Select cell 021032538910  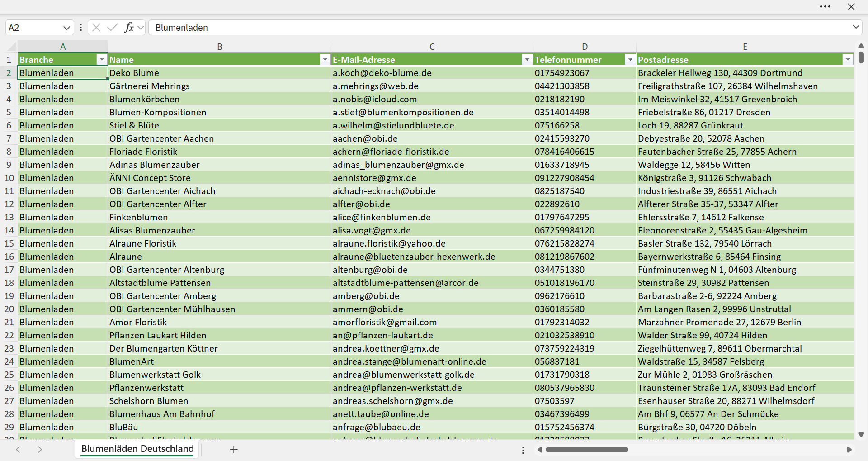585,335
